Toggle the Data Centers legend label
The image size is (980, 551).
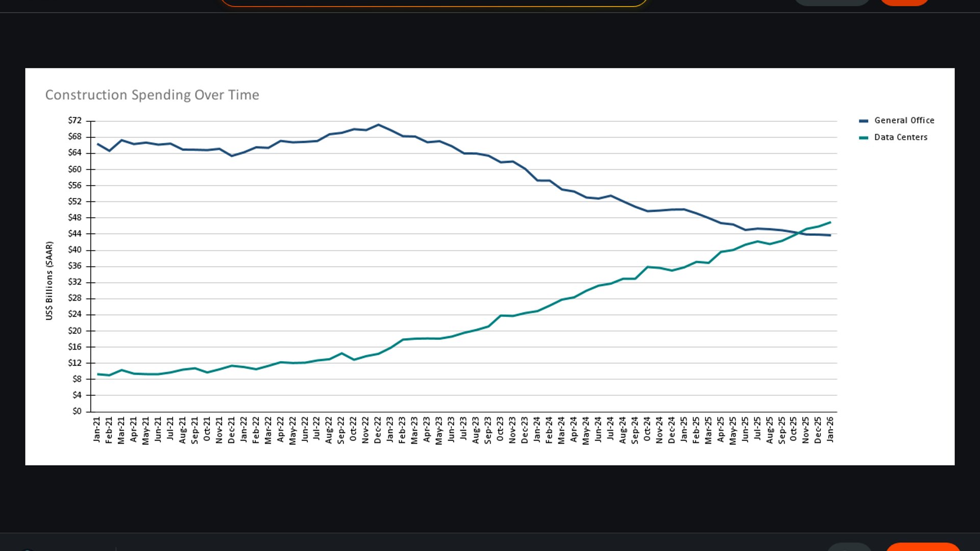pyautogui.click(x=900, y=137)
